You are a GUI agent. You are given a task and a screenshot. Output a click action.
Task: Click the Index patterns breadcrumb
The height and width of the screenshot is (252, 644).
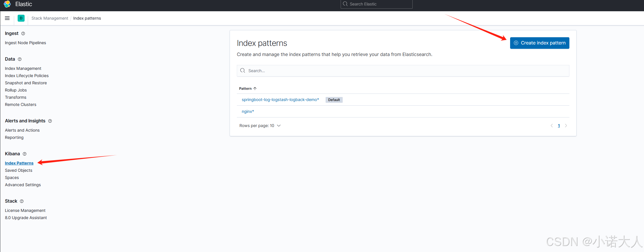87,18
